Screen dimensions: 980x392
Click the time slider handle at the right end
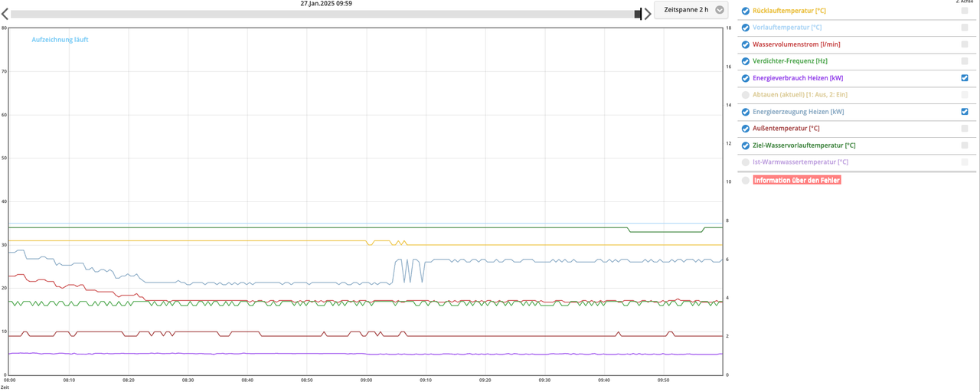point(639,14)
